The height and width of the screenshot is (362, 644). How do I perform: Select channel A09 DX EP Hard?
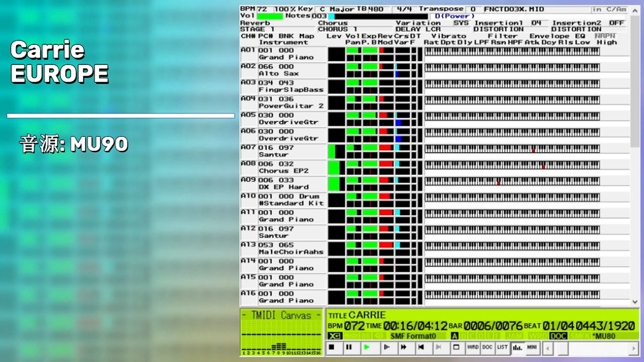pyautogui.click(x=283, y=184)
